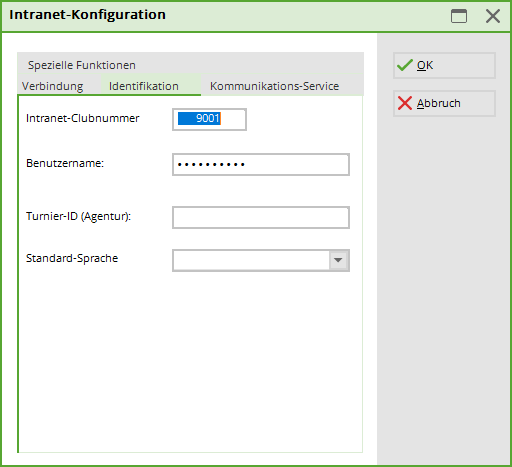Click the red X icon beside Abbruch
Viewport: 512px width, 467px height.
(x=405, y=103)
